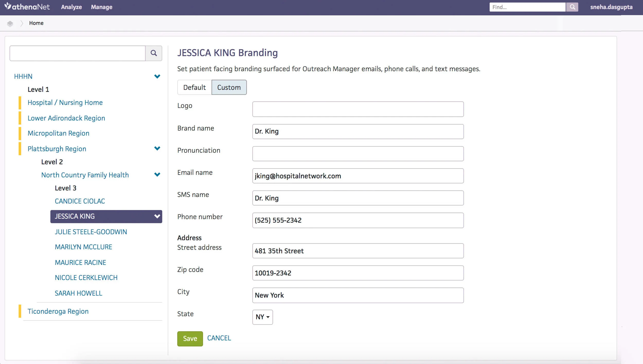Collapse the HHHN tree chevron
Image resolution: width=643 pixels, height=364 pixels.
click(x=157, y=76)
